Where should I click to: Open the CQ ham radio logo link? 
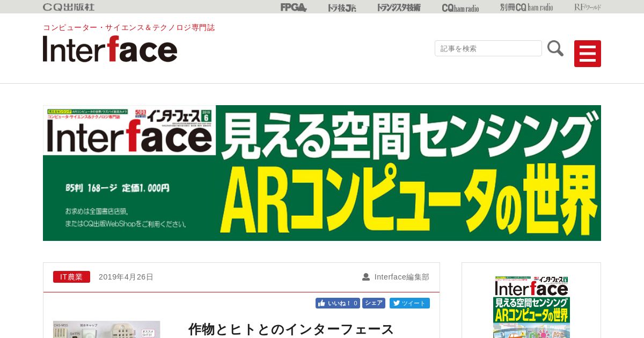(x=460, y=8)
